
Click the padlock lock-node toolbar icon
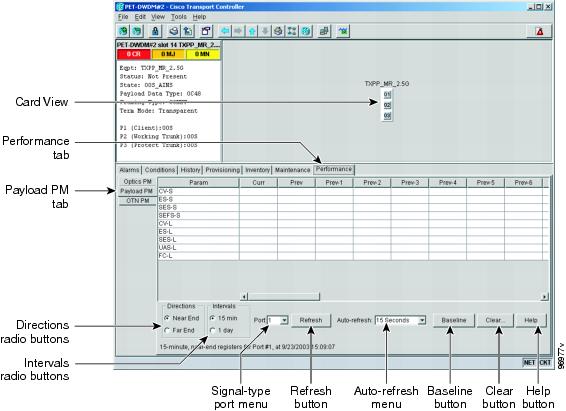pos(155,31)
